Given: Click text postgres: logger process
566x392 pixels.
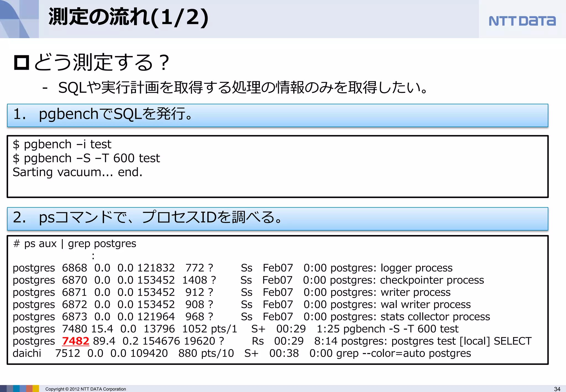Looking at the screenshot, I should [x=391, y=268].
